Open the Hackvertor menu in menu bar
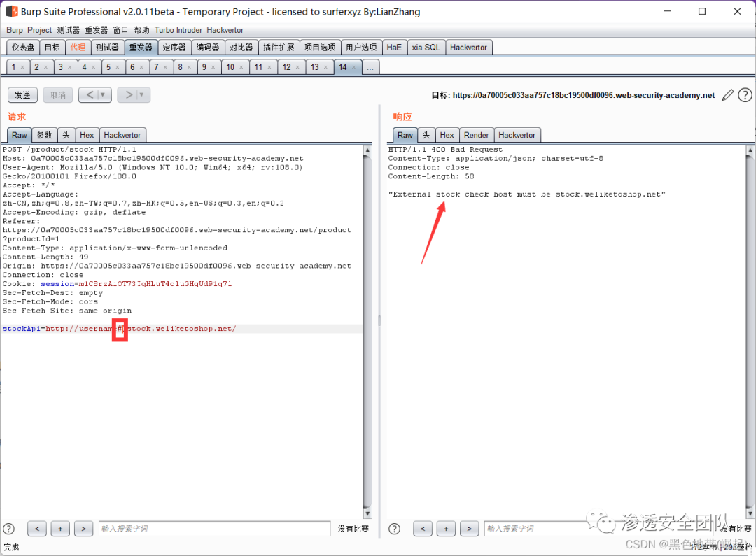This screenshot has height=556, width=756. [x=225, y=30]
